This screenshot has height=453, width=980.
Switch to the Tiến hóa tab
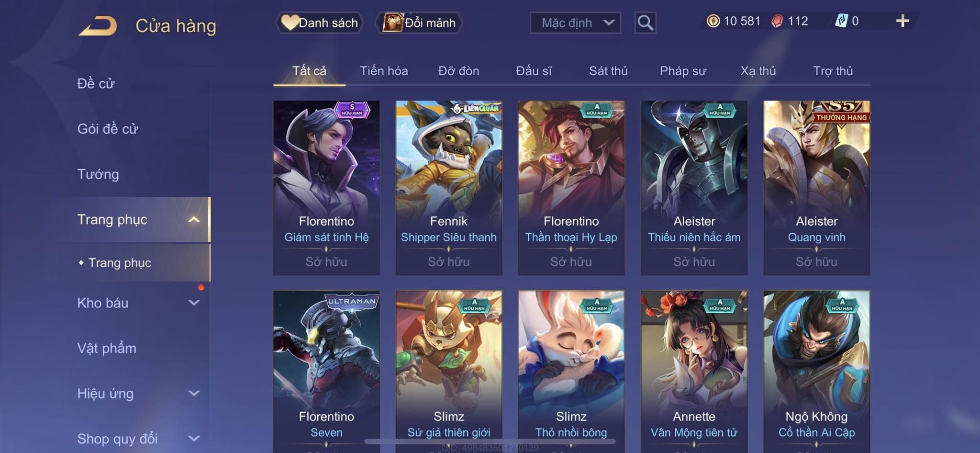(384, 71)
